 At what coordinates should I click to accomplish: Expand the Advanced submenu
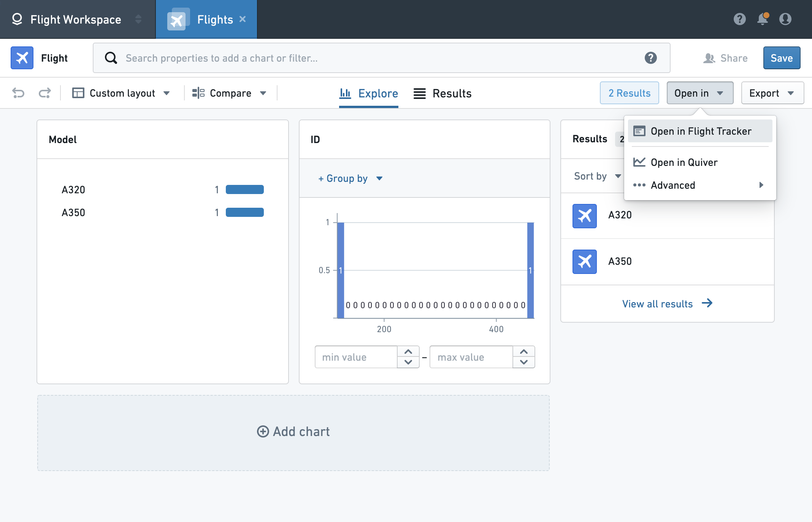700,185
